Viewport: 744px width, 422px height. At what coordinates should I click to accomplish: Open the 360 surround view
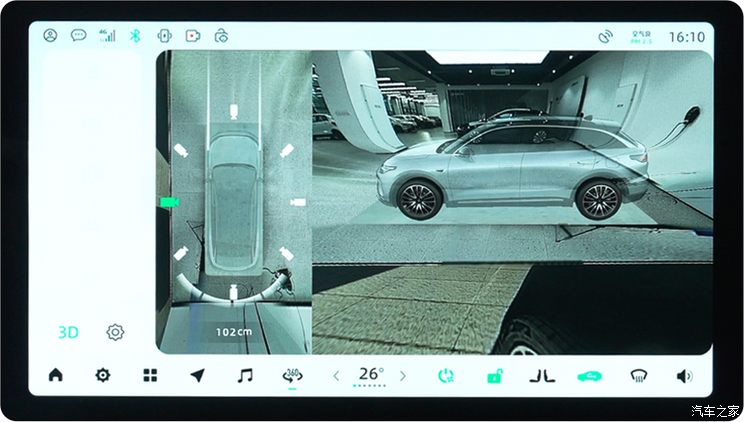293,375
